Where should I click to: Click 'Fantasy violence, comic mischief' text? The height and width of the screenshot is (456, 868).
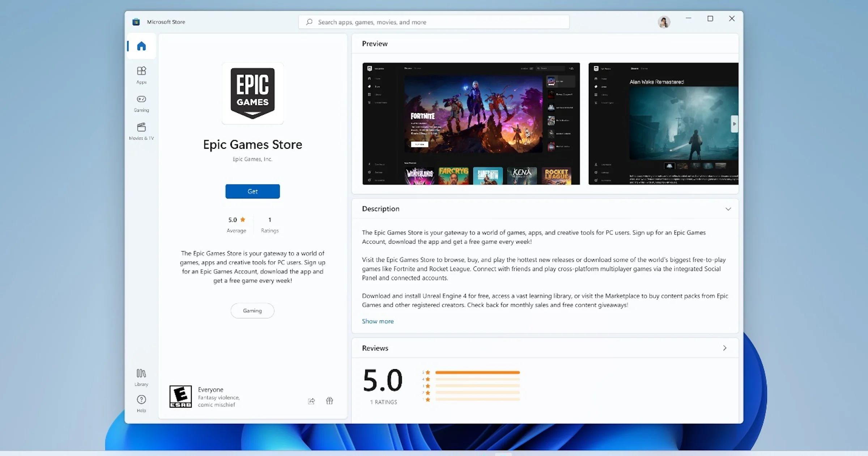click(x=219, y=401)
